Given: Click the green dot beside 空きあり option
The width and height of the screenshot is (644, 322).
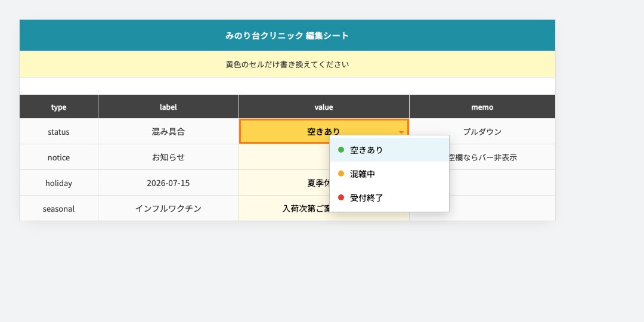Looking at the screenshot, I should click(341, 150).
